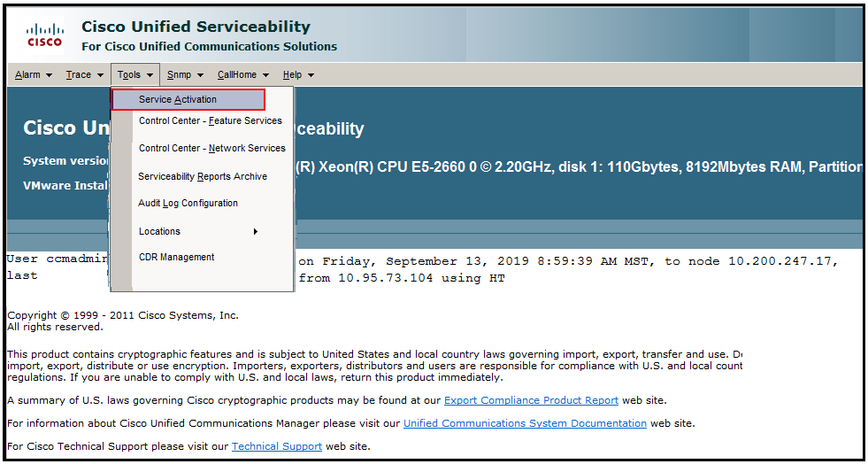Open the Trace dropdown menu
The image size is (868, 464).
pos(85,75)
